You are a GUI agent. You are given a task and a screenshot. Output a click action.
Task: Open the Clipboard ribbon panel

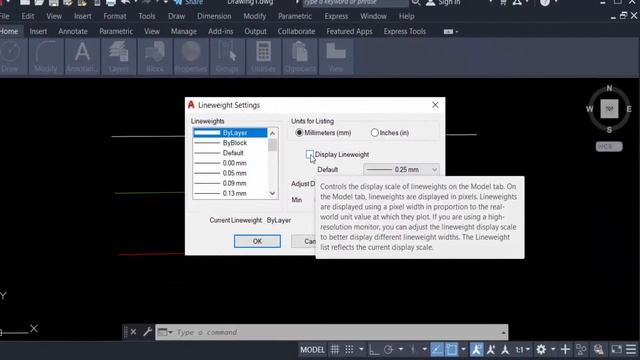(x=300, y=57)
